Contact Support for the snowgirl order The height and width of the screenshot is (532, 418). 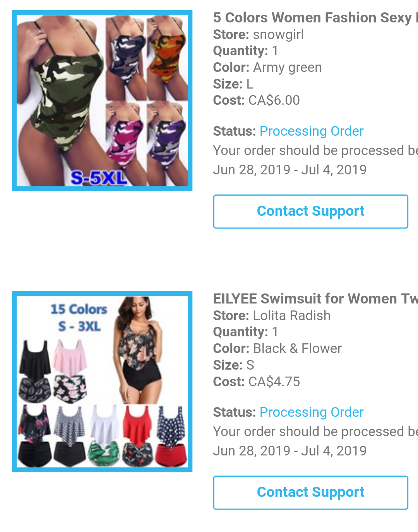[311, 211]
